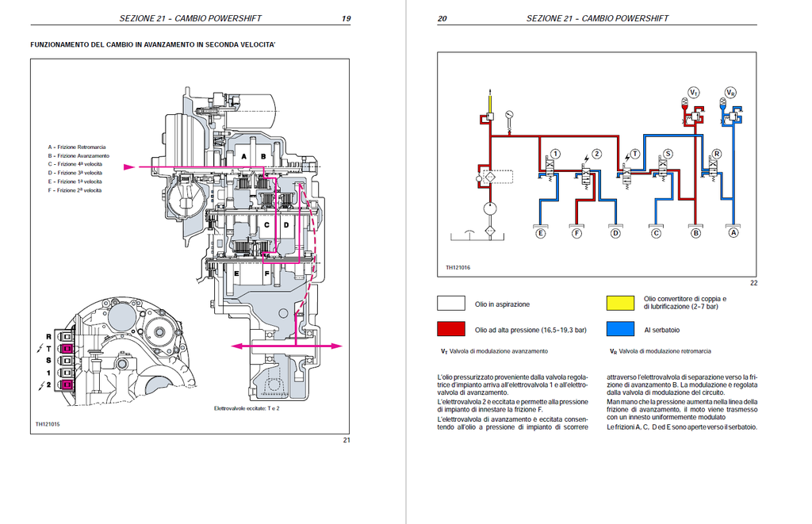
Task: Select solenoid valve symbol below circled 2
Action: pos(586,175)
